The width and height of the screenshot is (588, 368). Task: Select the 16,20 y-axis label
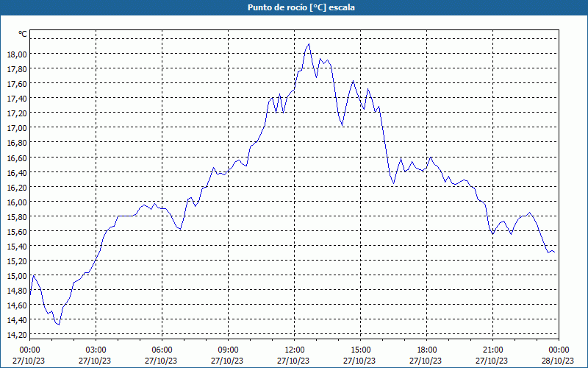point(17,187)
